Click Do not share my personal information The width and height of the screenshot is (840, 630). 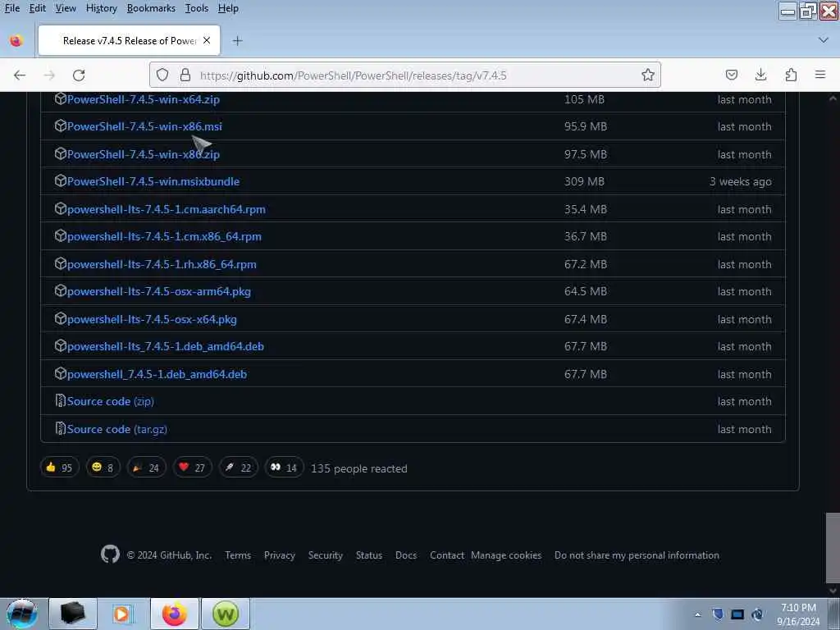pyautogui.click(x=637, y=555)
